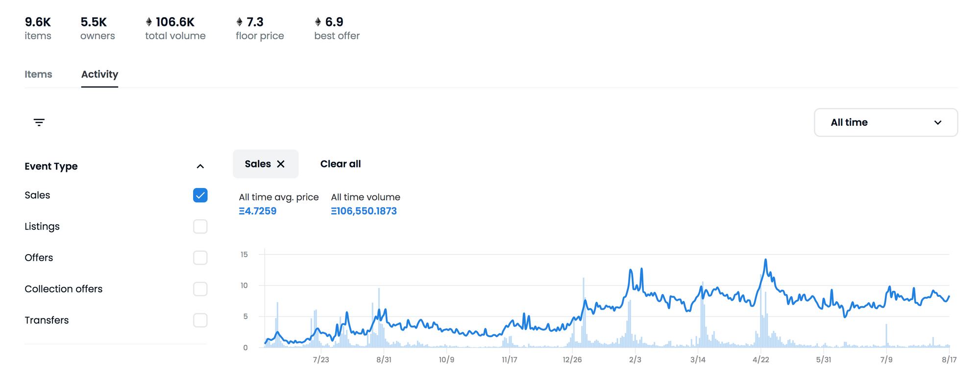
Task: Uncheck the Sales checkbox
Action: click(x=200, y=195)
